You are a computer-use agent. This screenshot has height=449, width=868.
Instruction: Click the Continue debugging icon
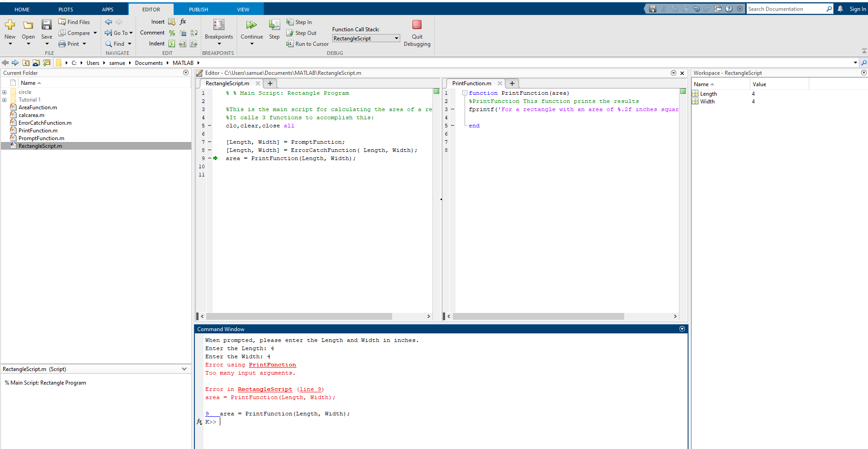(252, 25)
